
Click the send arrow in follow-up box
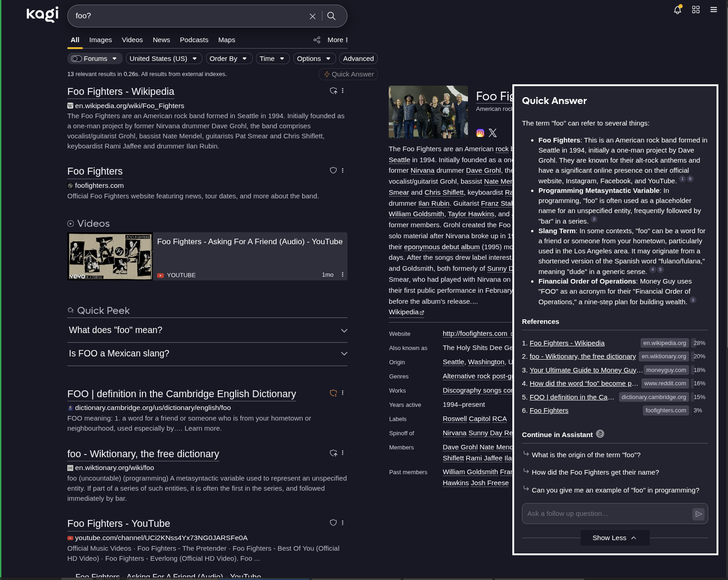[698, 514]
